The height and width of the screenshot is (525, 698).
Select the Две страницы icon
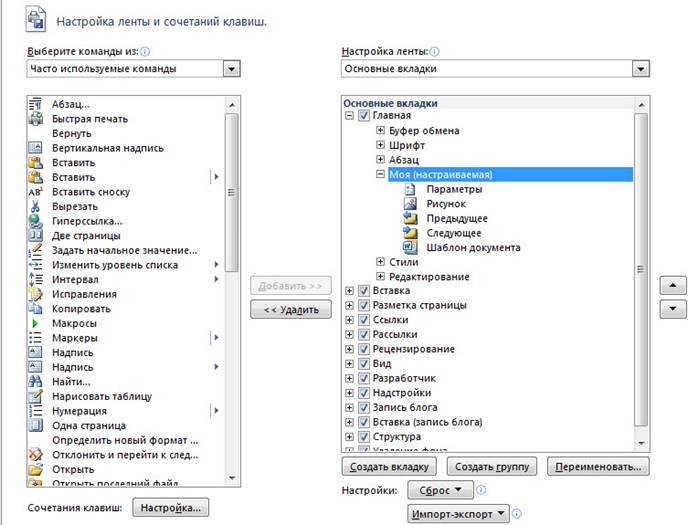(x=35, y=236)
